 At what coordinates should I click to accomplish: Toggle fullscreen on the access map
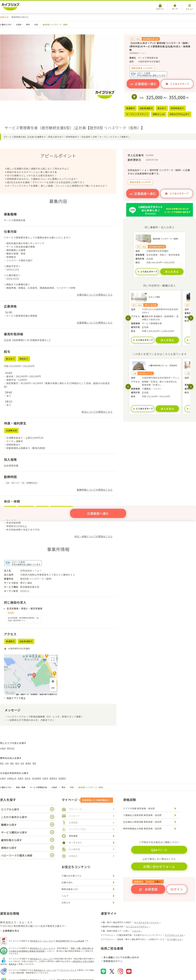53,659
